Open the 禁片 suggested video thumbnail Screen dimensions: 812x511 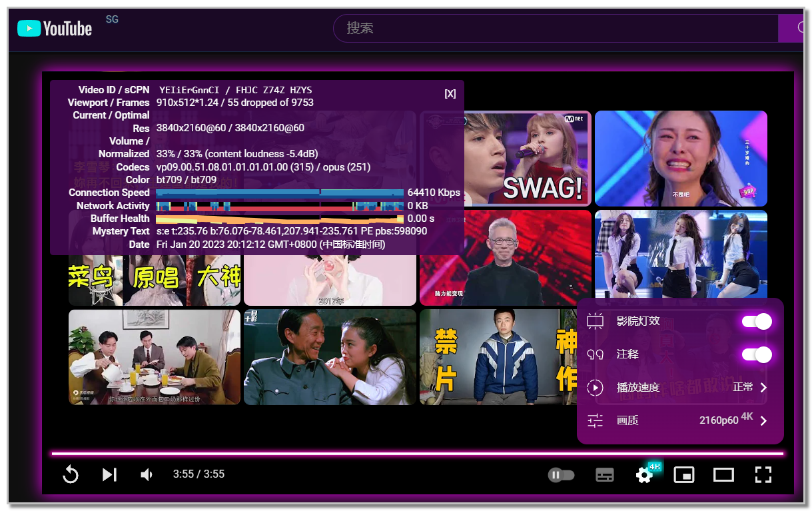(498, 356)
